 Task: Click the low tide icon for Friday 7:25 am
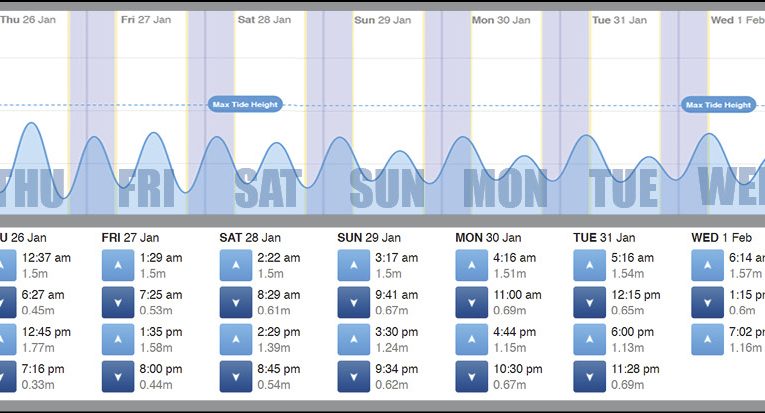click(x=118, y=302)
